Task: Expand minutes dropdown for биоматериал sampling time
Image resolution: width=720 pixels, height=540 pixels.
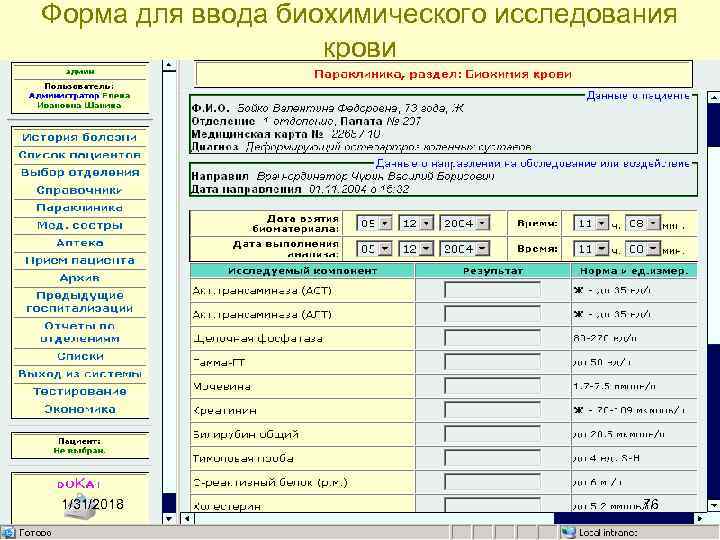Action: (x=653, y=223)
